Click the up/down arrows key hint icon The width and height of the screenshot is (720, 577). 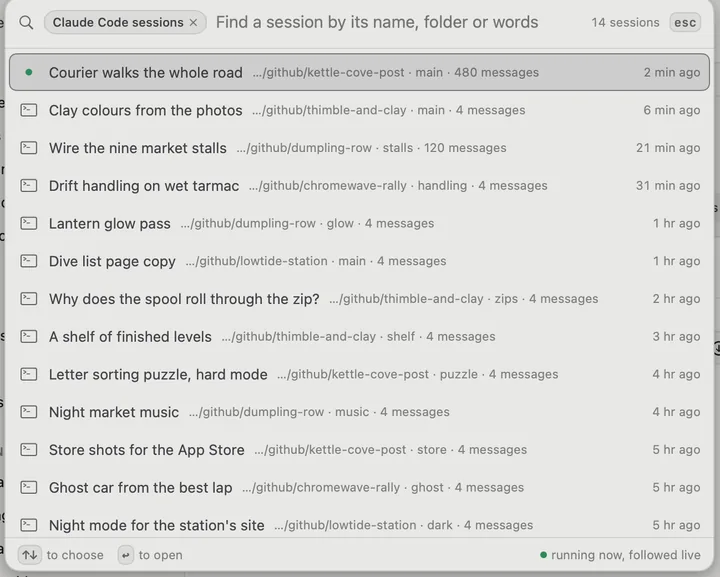30,555
